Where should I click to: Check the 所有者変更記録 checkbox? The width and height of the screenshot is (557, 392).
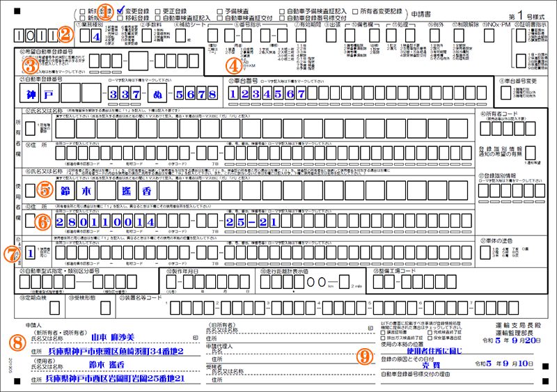tap(356, 12)
